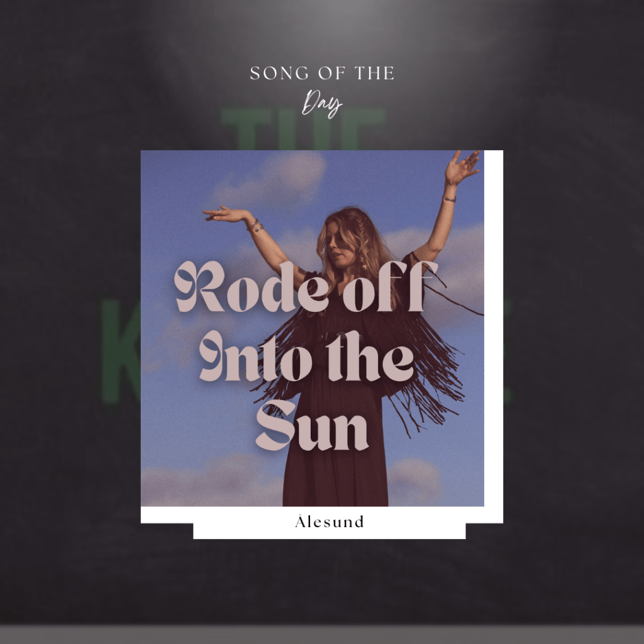Click the gray bar along the bottom
This screenshot has height=644, width=644.
322,635
